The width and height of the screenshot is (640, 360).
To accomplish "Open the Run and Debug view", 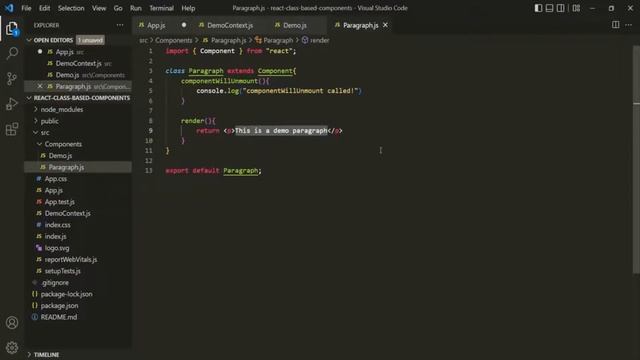I will (x=12, y=104).
